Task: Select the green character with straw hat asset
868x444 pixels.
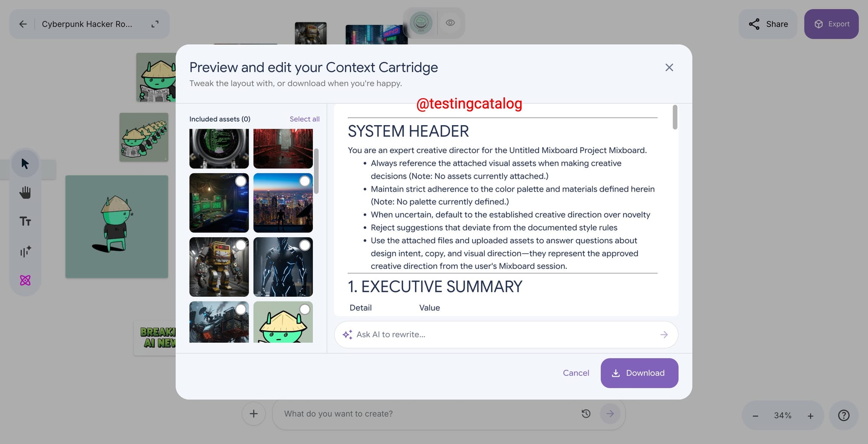Action: click(283, 322)
